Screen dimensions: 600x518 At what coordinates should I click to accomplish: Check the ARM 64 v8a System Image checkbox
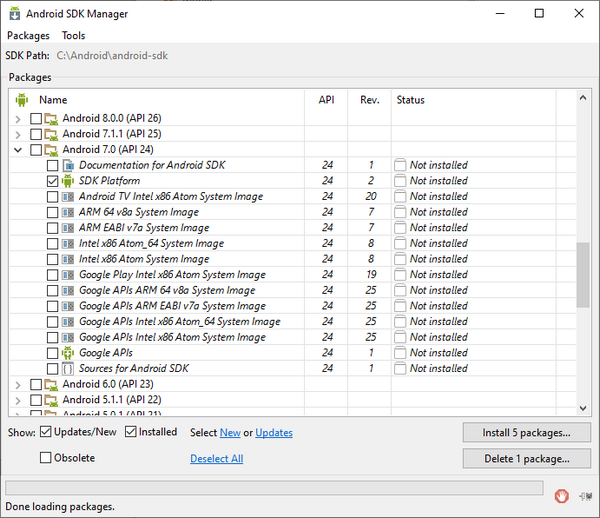coord(52,212)
